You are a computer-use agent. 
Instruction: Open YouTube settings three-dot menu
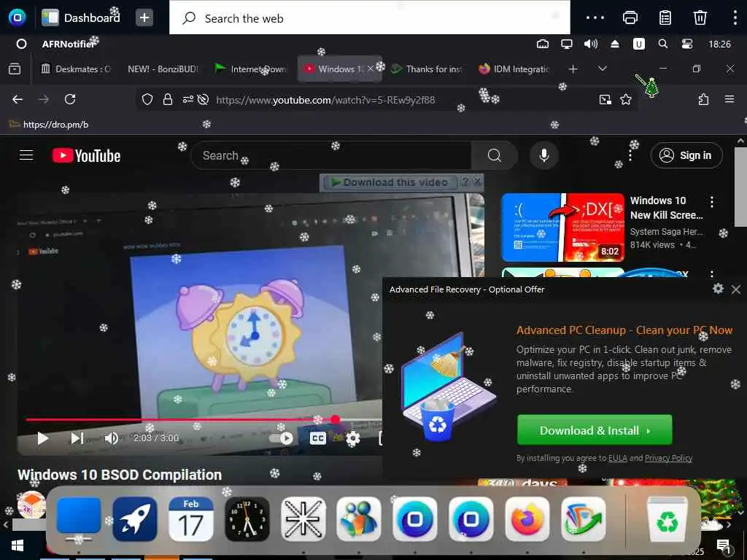pyautogui.click(x=630, y=156)
